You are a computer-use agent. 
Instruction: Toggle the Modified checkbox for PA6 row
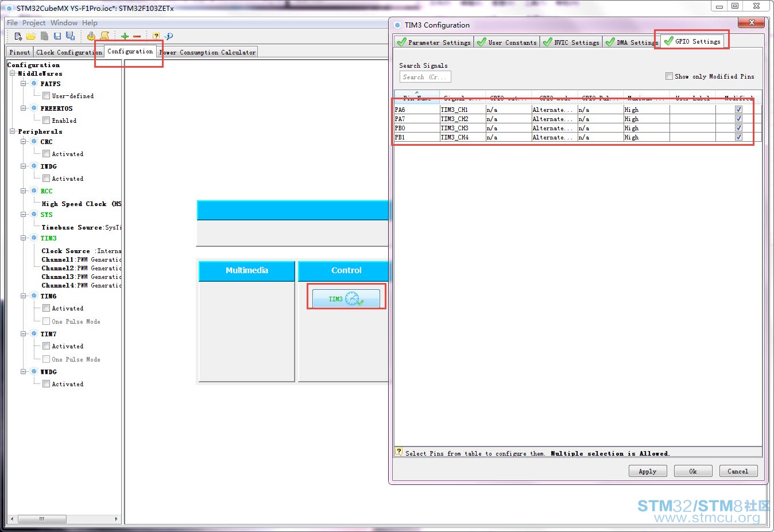(738, 109)
